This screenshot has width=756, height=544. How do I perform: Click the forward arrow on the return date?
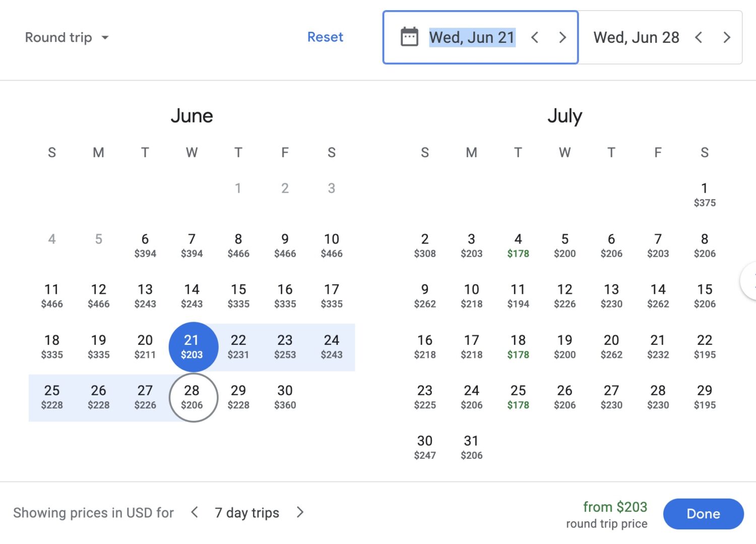[x=726, y=37]
